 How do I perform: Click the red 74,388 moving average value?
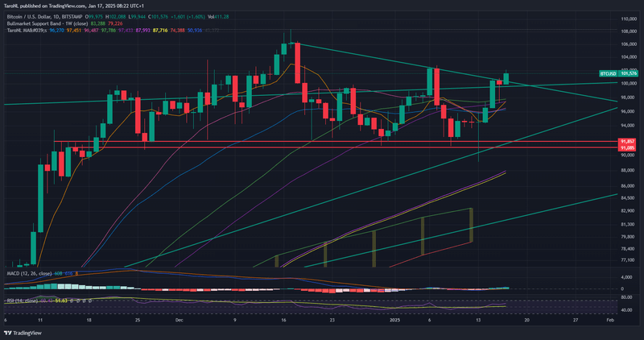pos(177,31)
